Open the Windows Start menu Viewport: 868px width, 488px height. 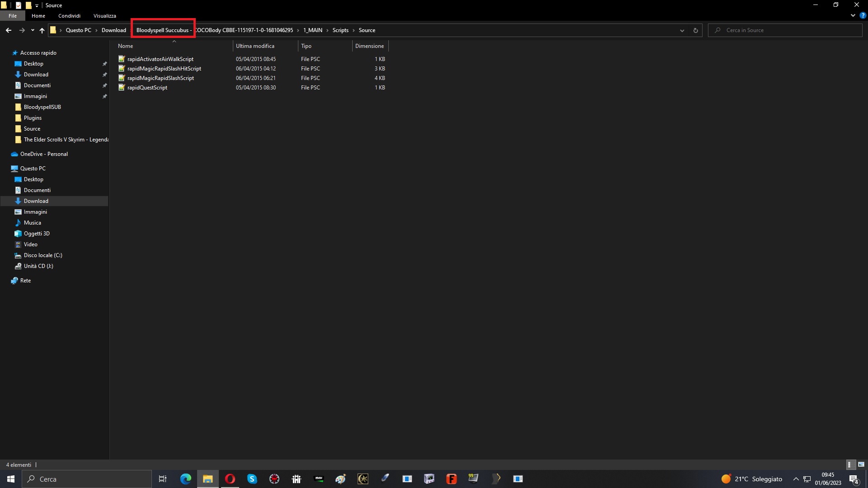pyautogui.click(x=11, y=479)
